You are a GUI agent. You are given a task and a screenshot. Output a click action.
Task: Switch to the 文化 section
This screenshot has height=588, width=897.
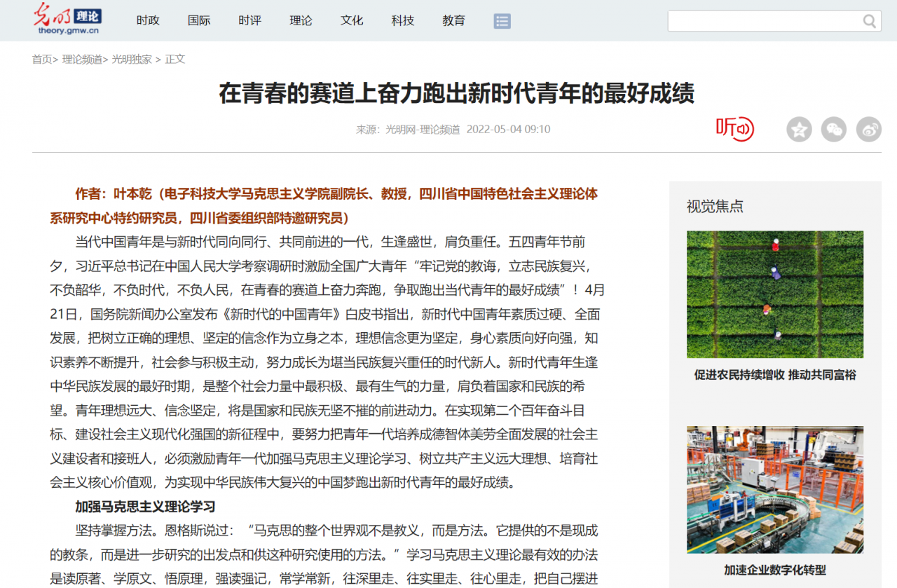click(352, 21)
